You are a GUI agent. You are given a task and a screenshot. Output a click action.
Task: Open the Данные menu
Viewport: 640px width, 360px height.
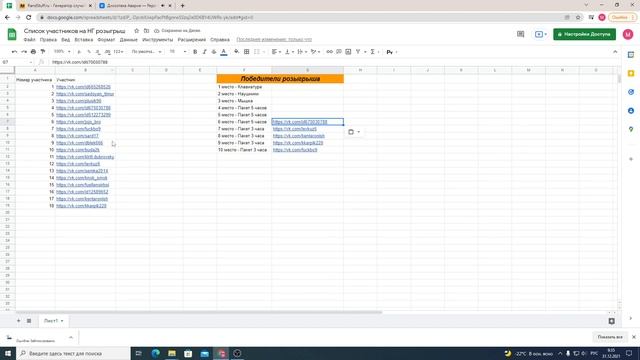click(129, 40)
